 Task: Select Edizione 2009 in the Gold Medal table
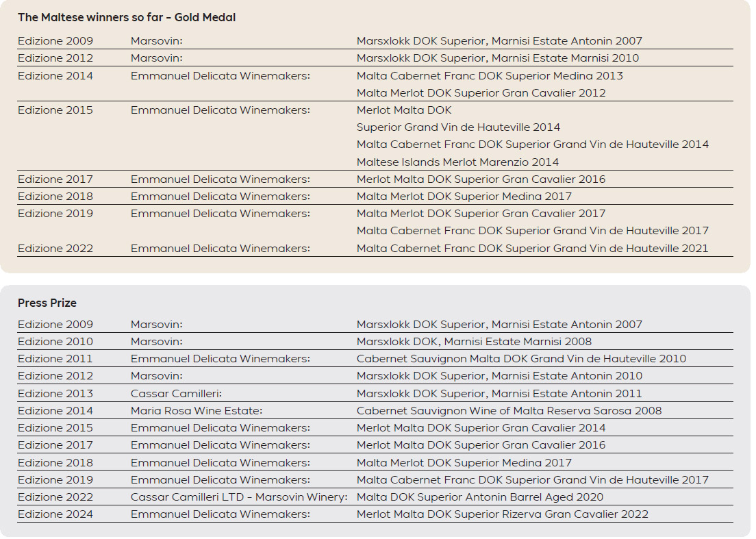[x=55, y=41]
